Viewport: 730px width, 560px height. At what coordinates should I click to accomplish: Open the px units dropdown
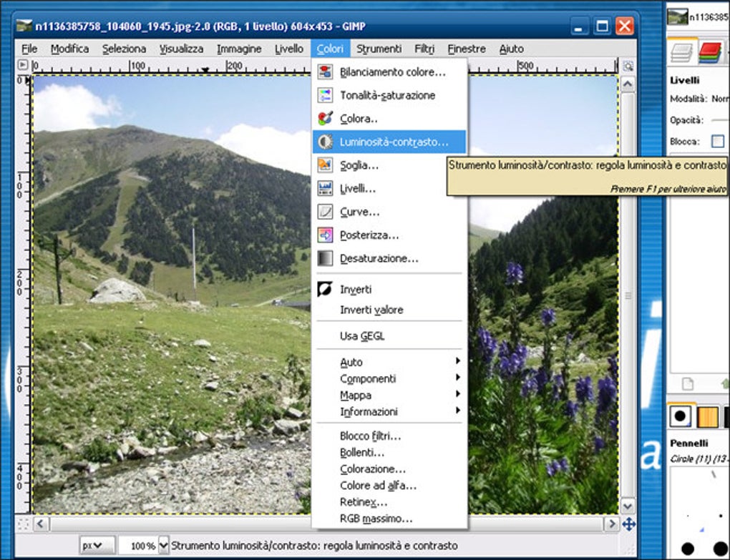click(x=97, y=545)
